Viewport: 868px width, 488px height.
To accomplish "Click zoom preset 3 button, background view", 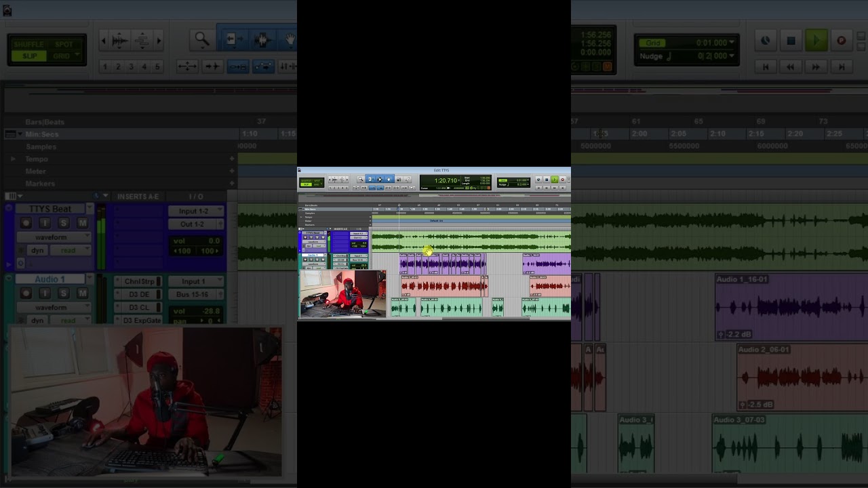I will pos(131,66).
